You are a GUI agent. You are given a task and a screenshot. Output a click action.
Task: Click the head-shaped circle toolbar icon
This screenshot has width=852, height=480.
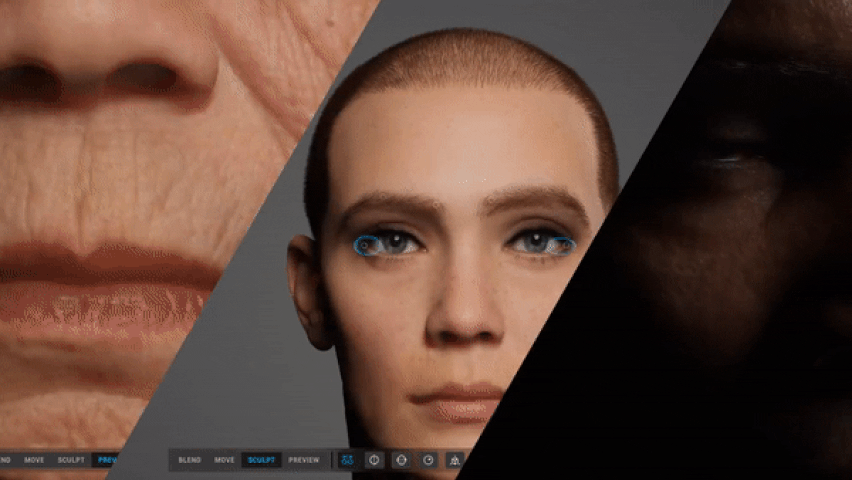pos(401,460)
